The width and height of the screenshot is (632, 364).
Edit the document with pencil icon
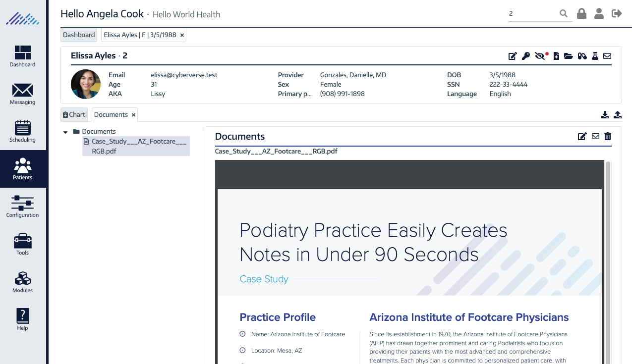point(582,136)
